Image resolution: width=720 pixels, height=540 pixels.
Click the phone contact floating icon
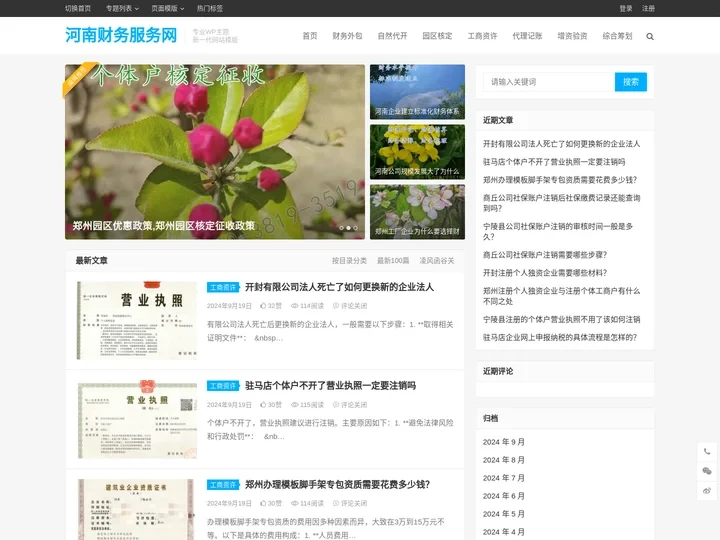pyautogui.click(x=707, y=451)
